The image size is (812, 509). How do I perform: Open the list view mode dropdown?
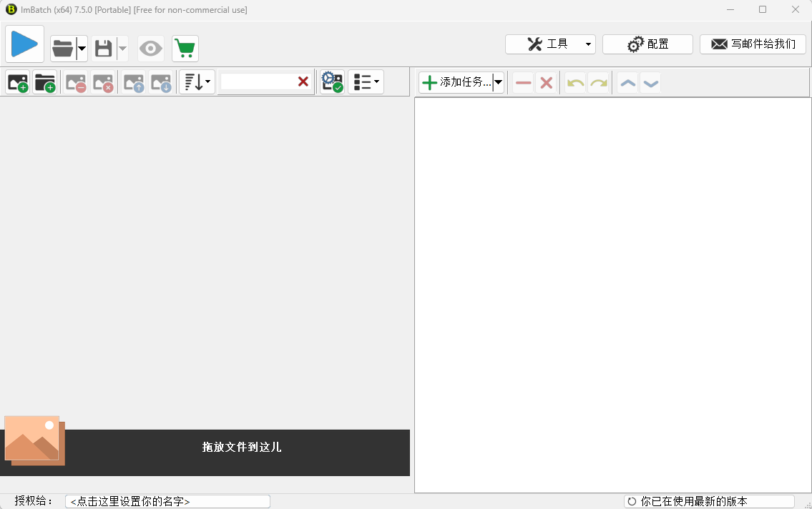coord(366,81)
